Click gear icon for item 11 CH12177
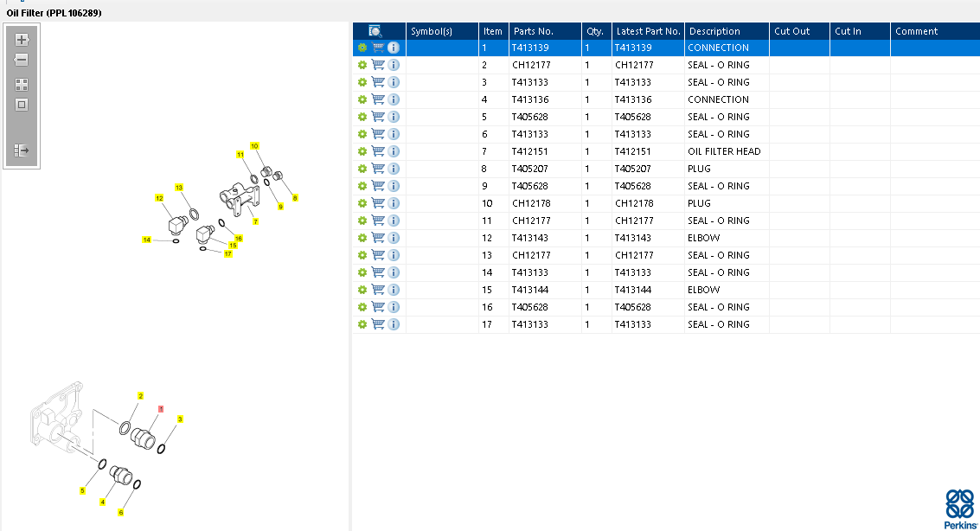The image size is (980, 531). point(362,221)
